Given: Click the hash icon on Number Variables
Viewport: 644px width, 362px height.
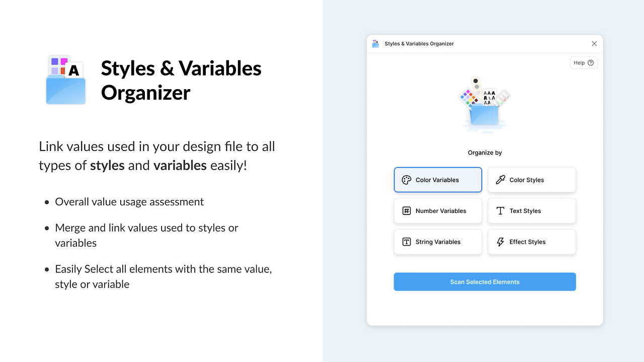Looking at the screenshot, I should tap(407, 211).
